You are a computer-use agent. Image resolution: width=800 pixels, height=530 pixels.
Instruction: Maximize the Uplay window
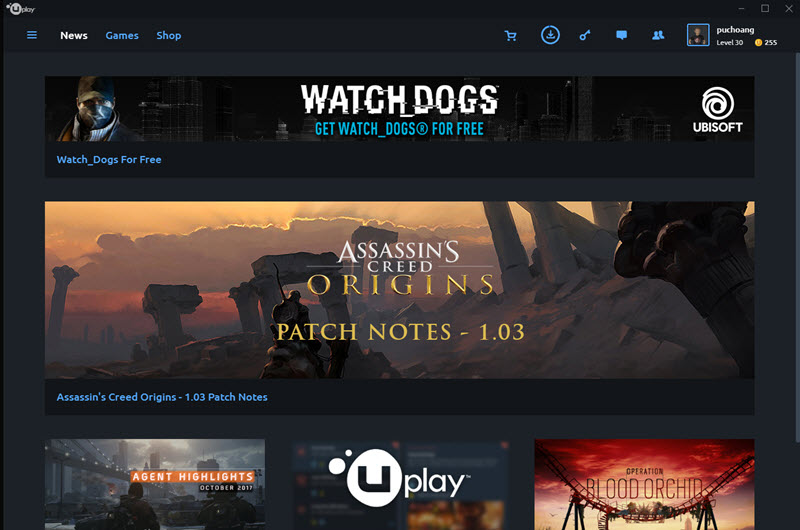click(765, 9)
